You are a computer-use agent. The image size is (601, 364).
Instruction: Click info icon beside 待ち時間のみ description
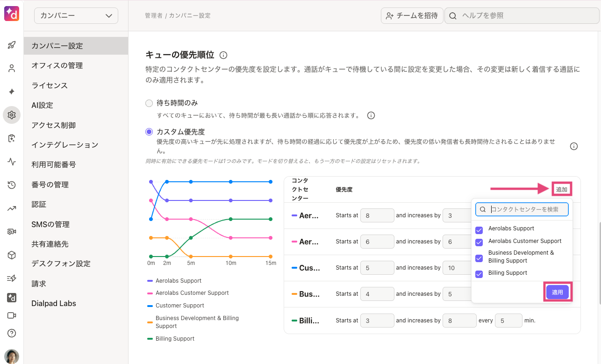click(x=371, y=115)
